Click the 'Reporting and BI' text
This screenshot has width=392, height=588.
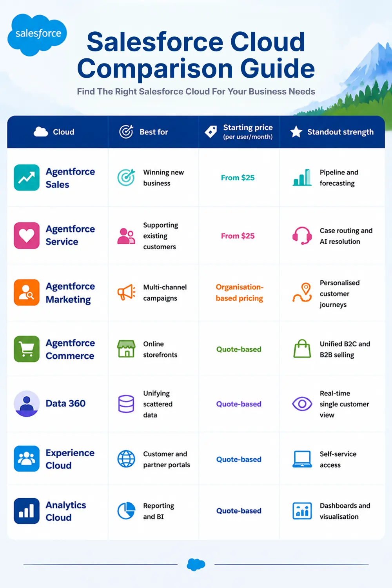[x=159, y=511]
